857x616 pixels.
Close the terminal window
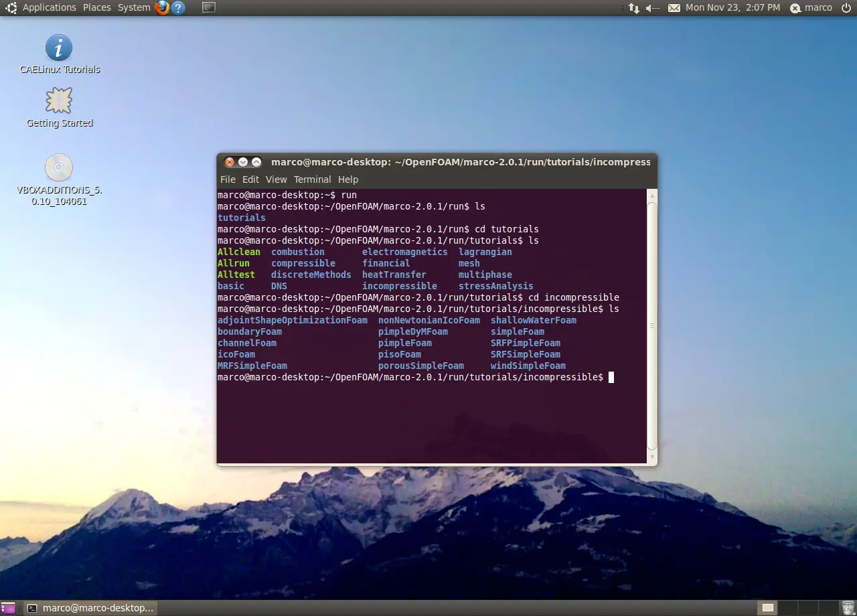tap(230, 162)
